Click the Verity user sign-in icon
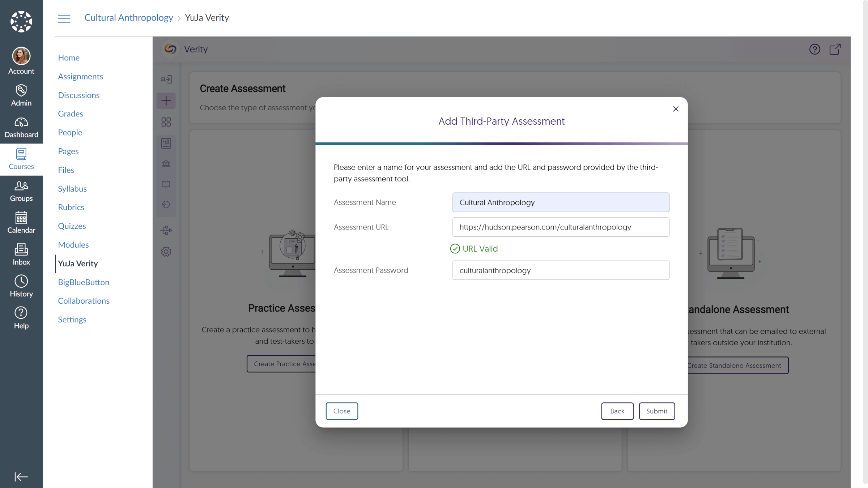The image size is (868, 488). pyautogui.click(x=166, y=79)
